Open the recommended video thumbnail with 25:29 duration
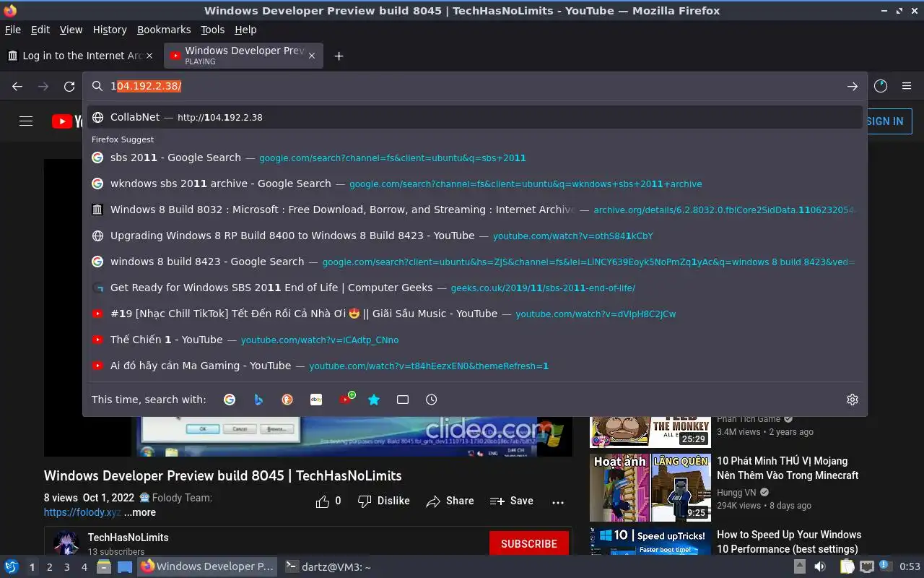The height and width of the screenshot is (578, 924). tap(650, 432)
